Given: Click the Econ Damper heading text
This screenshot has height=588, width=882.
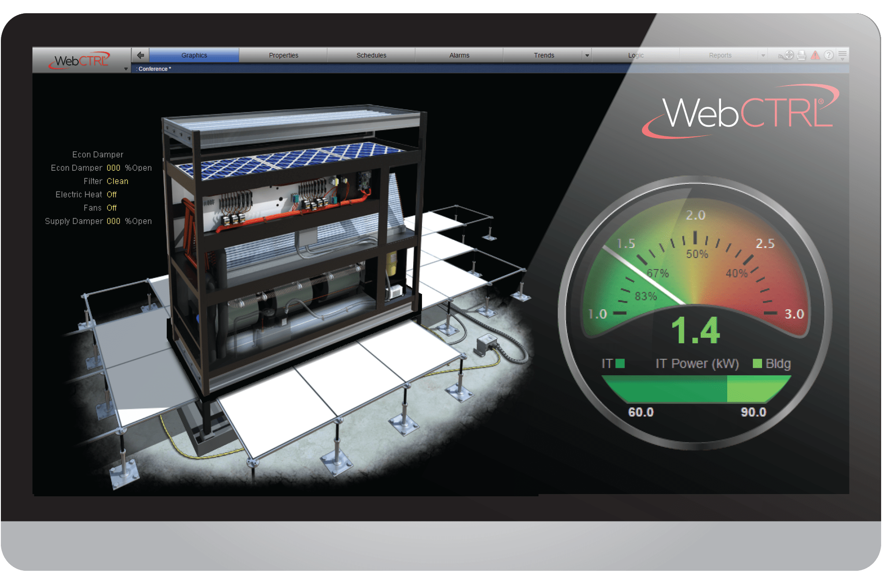Looking at the screenshot, I should [x=98, y=154].
